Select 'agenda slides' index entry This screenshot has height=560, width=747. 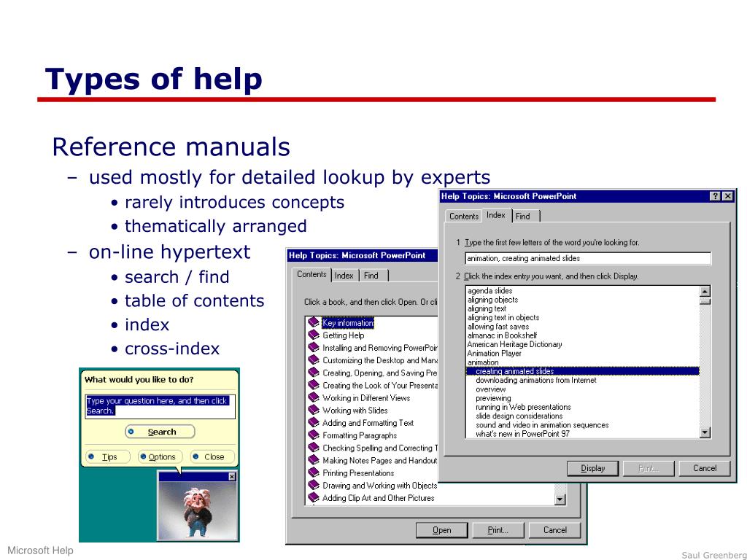pos(489,291)
